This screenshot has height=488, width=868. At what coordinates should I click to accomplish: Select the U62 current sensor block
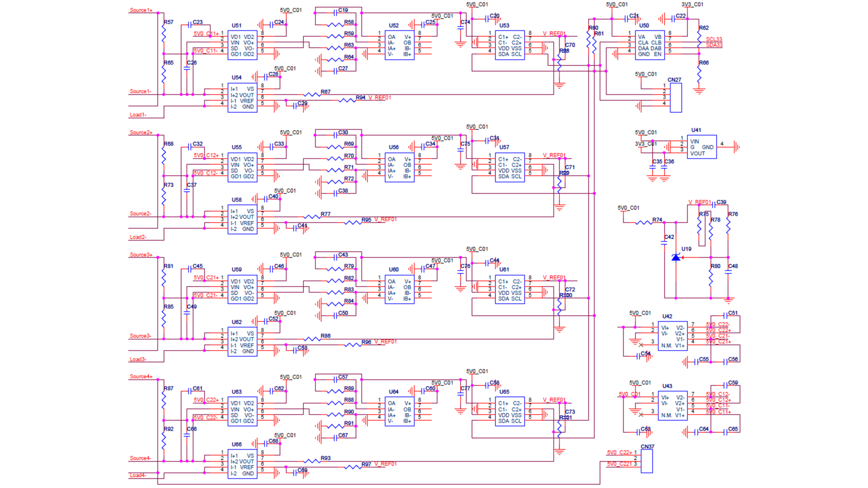click(242, 342)
